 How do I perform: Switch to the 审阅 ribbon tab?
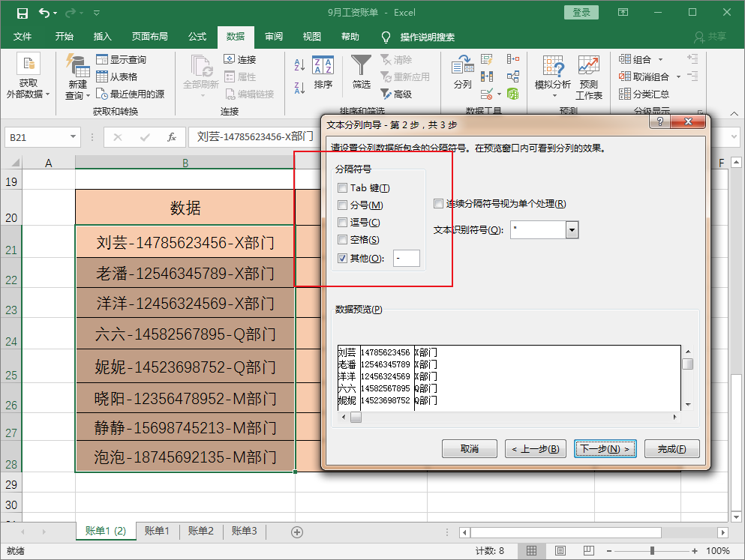tap(275, 37)
